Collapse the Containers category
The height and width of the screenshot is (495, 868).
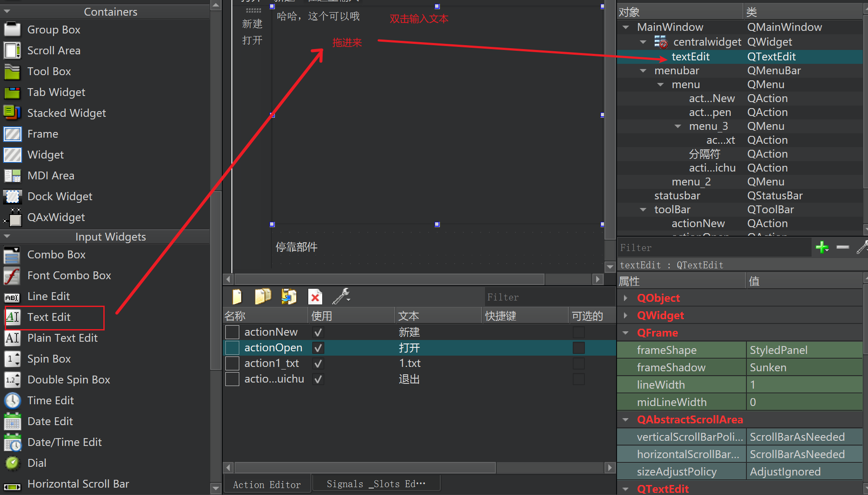(7, 12)
